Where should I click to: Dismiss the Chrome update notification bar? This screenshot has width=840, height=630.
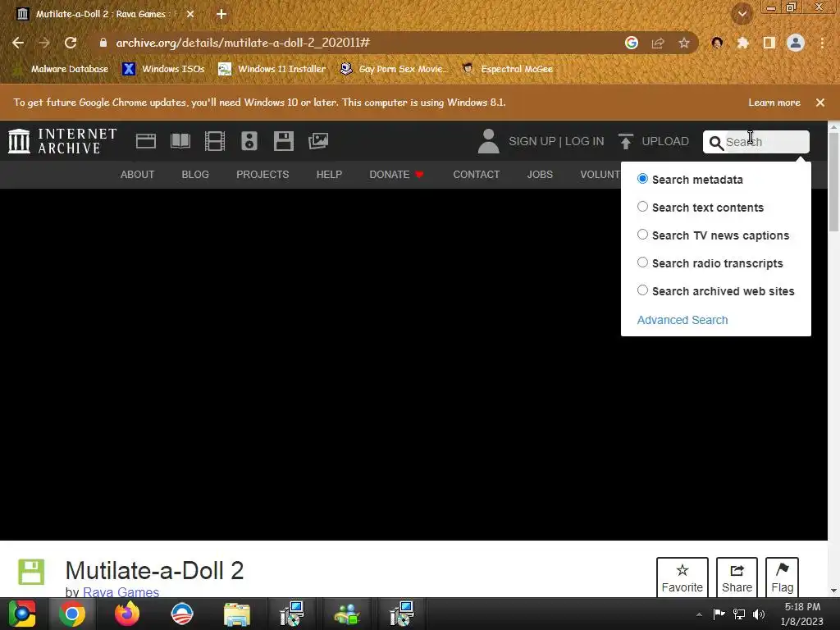click(820, 103)
